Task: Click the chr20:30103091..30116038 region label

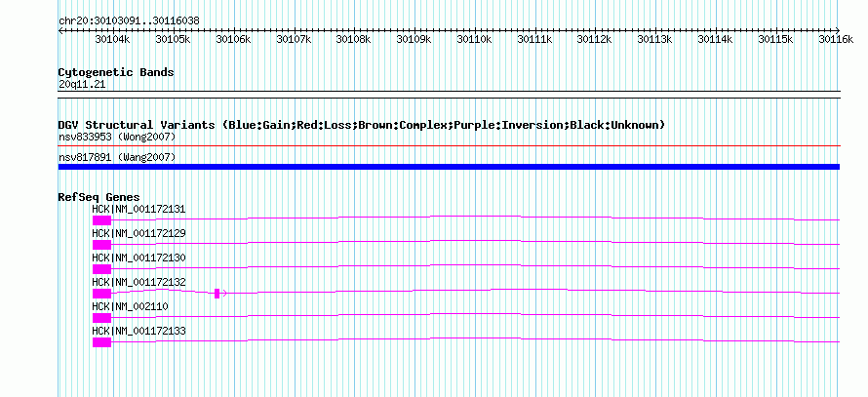Action: [x=129, y=21]
